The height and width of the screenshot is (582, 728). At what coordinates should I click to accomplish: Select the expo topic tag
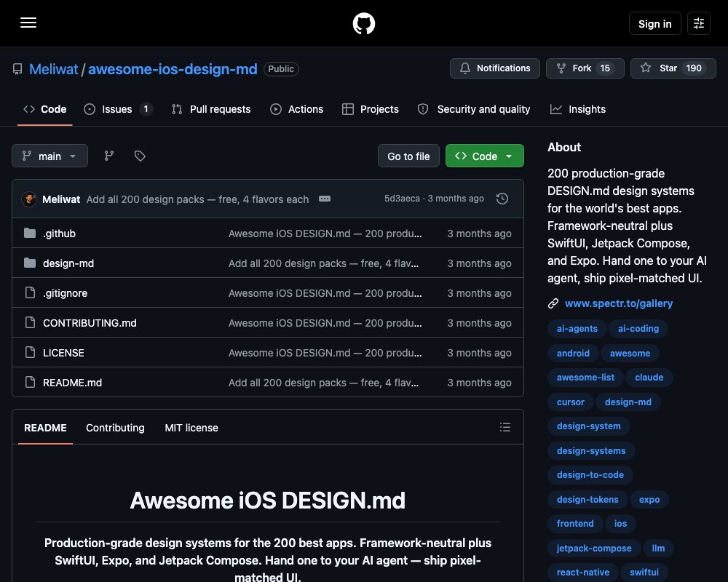(649, 499)
